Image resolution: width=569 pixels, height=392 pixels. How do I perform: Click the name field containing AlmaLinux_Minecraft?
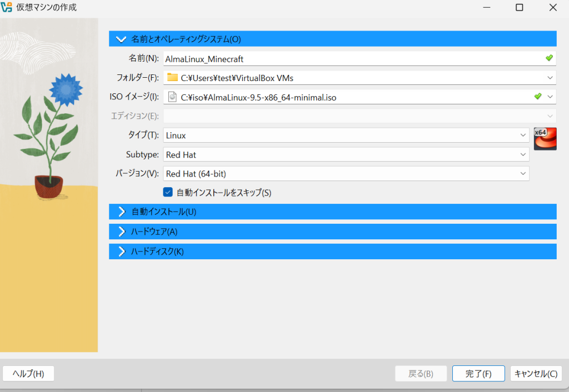coord(360,58)
